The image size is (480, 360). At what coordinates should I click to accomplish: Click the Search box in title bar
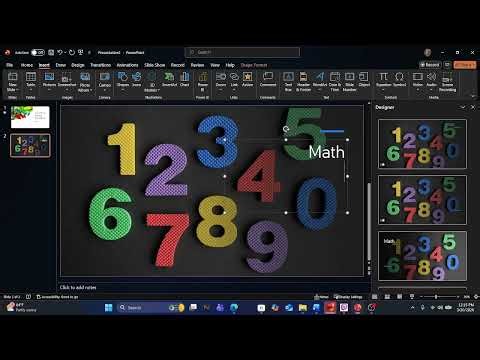click(x=242, y=52)
